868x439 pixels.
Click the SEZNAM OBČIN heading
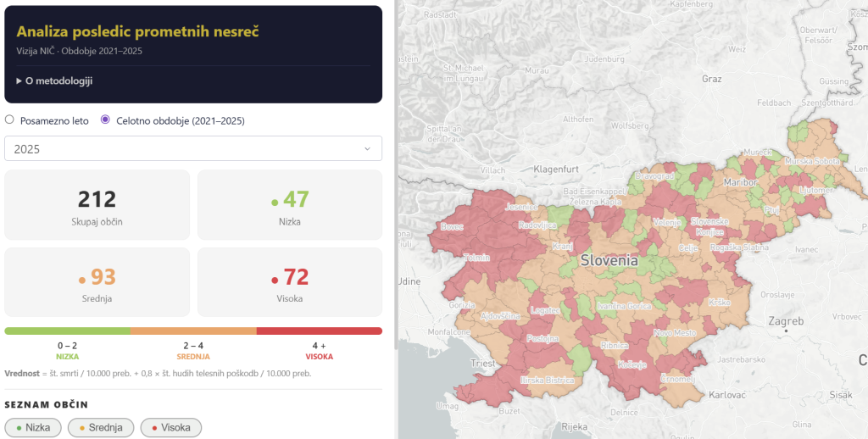point(47,405)
